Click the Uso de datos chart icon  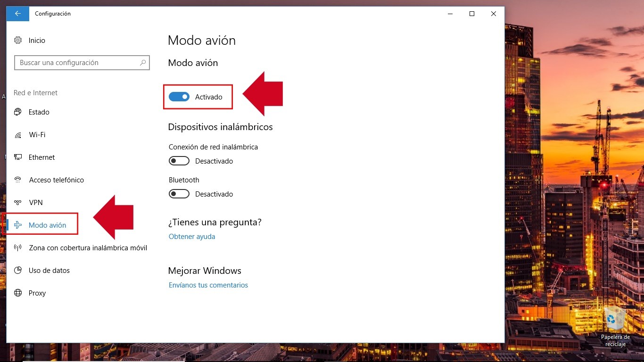click(x=18, y=271)
